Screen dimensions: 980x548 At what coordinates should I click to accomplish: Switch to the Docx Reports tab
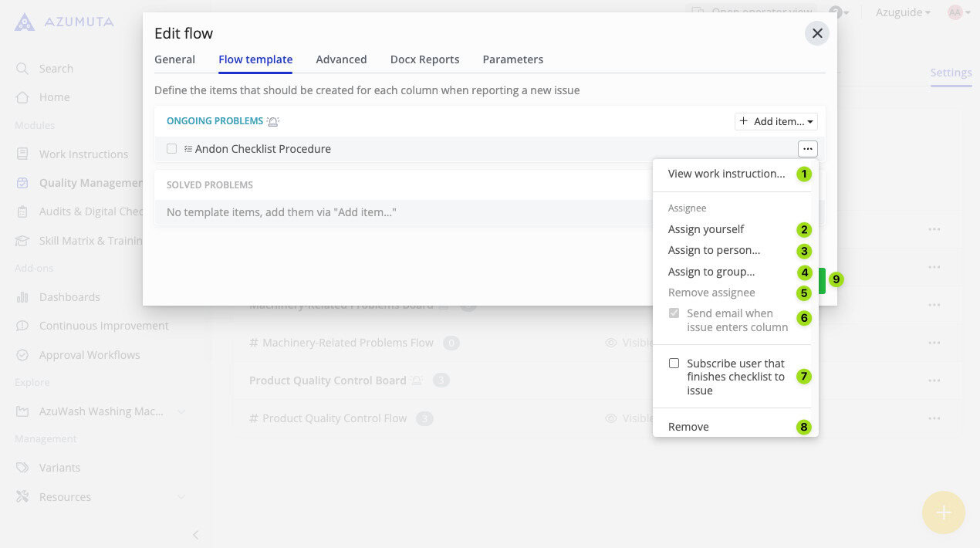(x=424, y=59)
